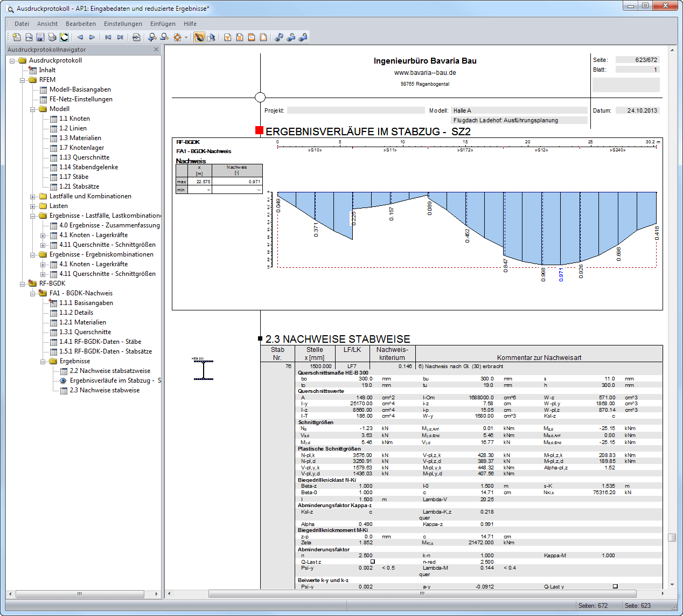Select 2.3 Nachweise stabweise tree item

[104, 390]
